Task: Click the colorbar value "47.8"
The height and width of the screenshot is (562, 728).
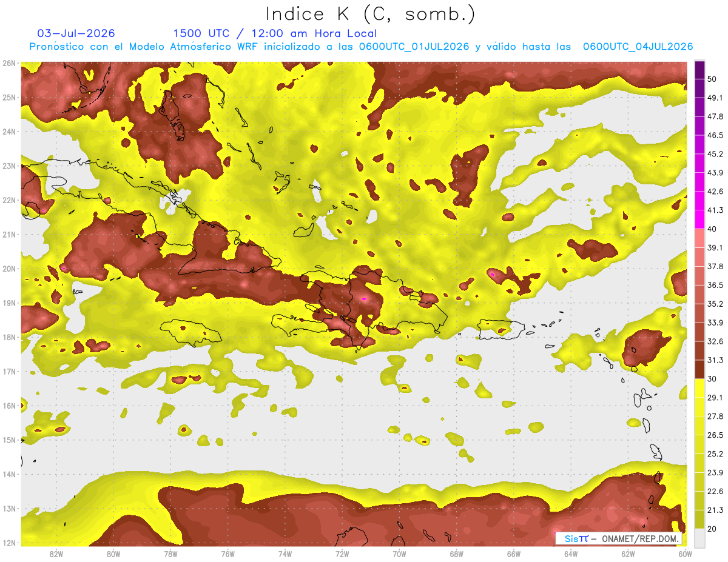Action: click(715, 116)
